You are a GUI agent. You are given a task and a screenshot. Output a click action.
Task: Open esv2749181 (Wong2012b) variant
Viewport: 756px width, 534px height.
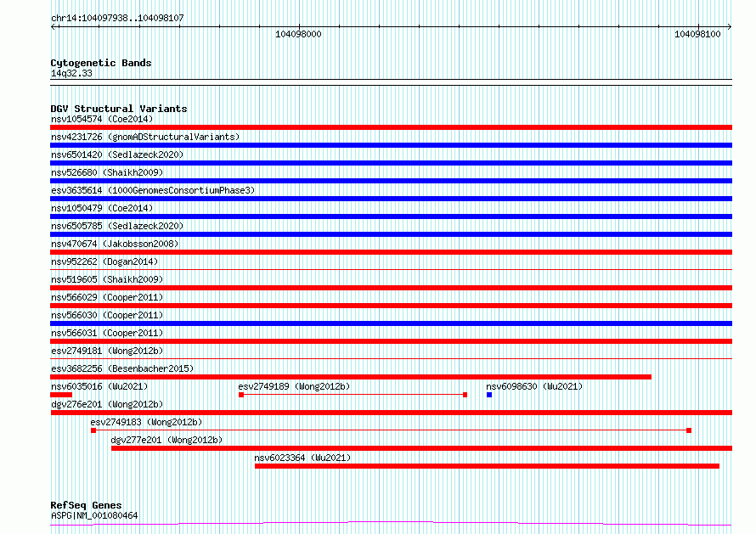click(107, 351)
